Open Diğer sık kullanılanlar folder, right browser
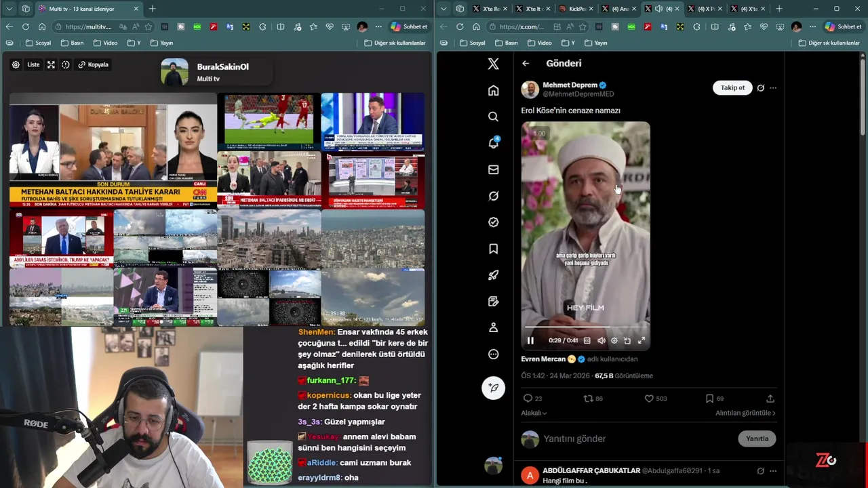The image size is (868, 488). pos(829,43)
